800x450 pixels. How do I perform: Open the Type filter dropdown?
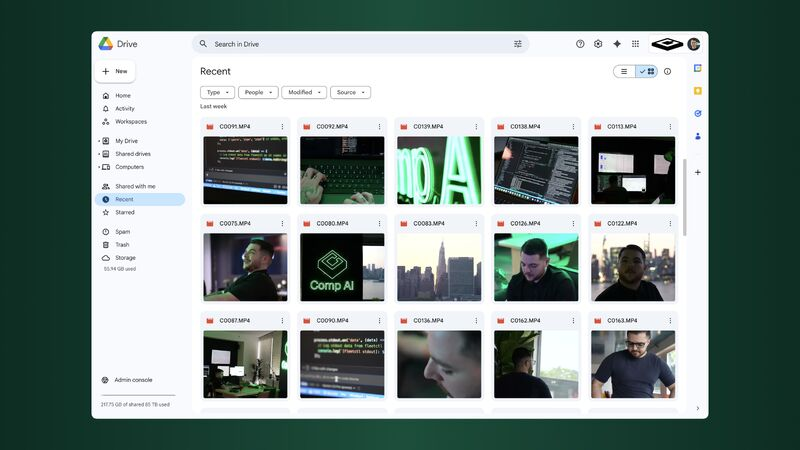pyautogui.click(x=217, y=92)
